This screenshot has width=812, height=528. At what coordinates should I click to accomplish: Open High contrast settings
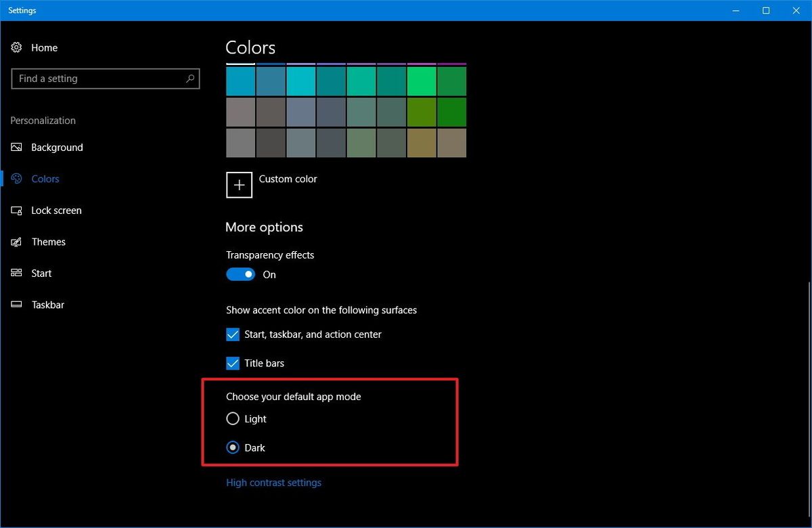[x=273, y=482]
